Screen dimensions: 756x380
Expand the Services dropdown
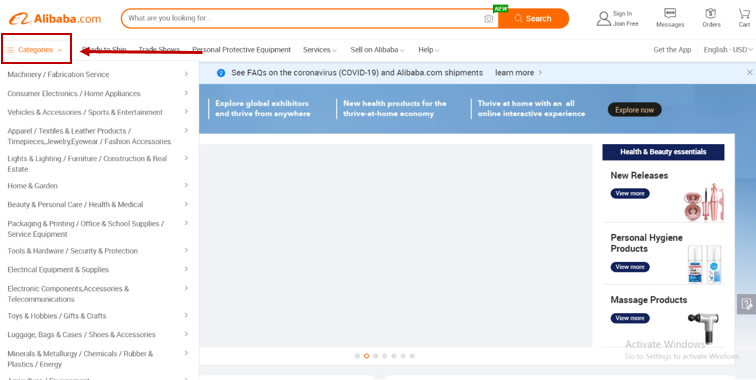coord(320,50)
